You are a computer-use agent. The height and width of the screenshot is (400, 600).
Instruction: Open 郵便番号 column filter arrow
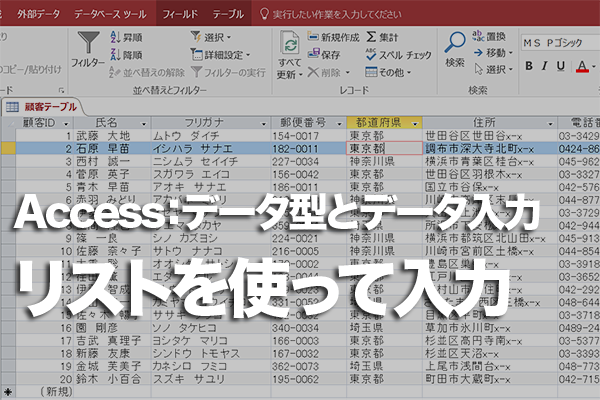(339, 124)
